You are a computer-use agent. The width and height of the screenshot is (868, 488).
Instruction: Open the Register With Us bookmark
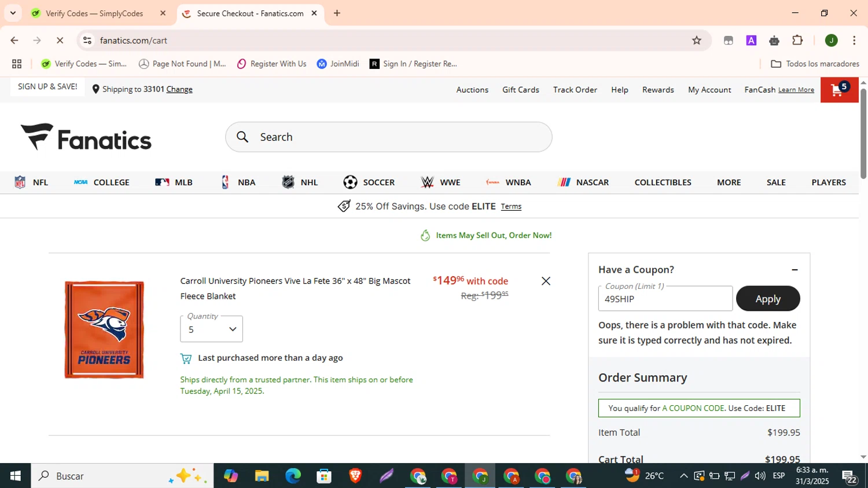click(x=271, y=64)
